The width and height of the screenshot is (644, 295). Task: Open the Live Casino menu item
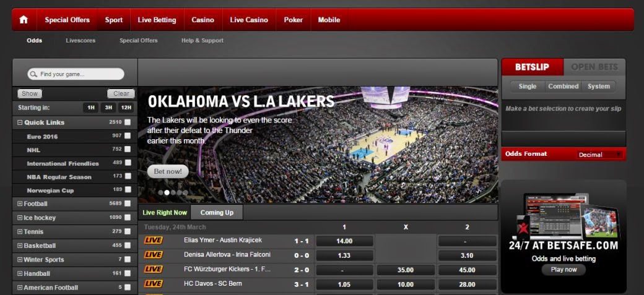coord(249,20)
